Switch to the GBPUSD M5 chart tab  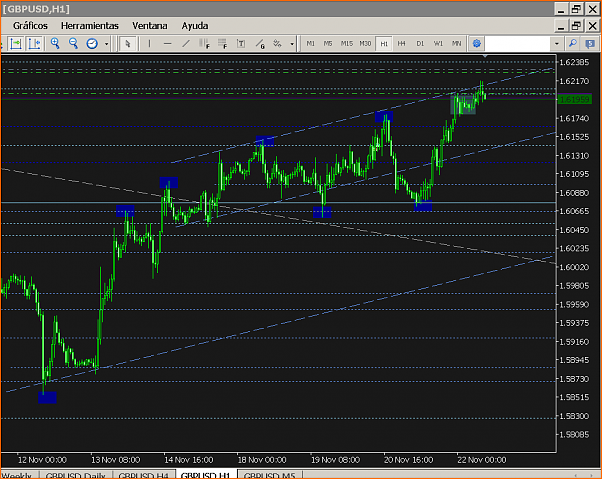point(270,475)
